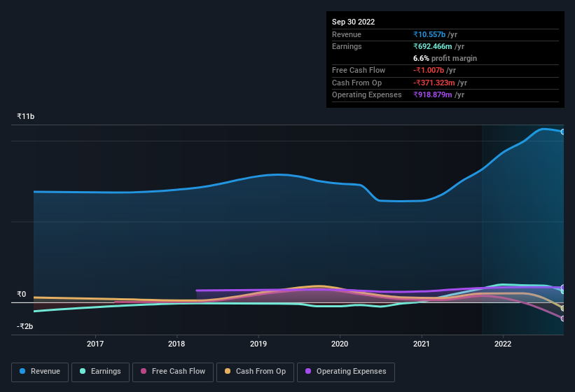The width and height of the screenshot is (575, 392).
Task: Click the ₹0 y-axis label
Action: 21,294
